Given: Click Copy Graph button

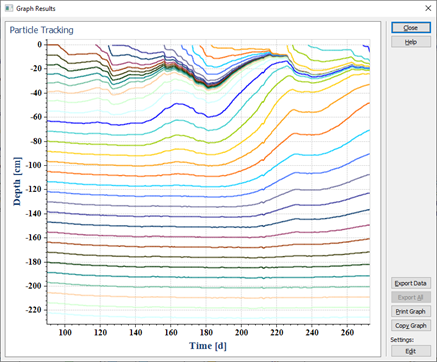Looking at the screenshot, I should tap(411, 325).
